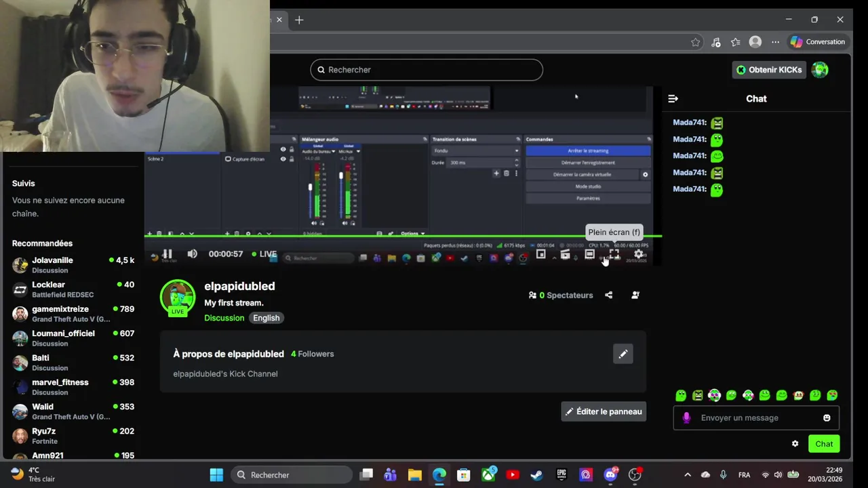868x488 pixels.
Task: Open Locklear Battlefield REDSEC channel
Action: pos(73,289)
